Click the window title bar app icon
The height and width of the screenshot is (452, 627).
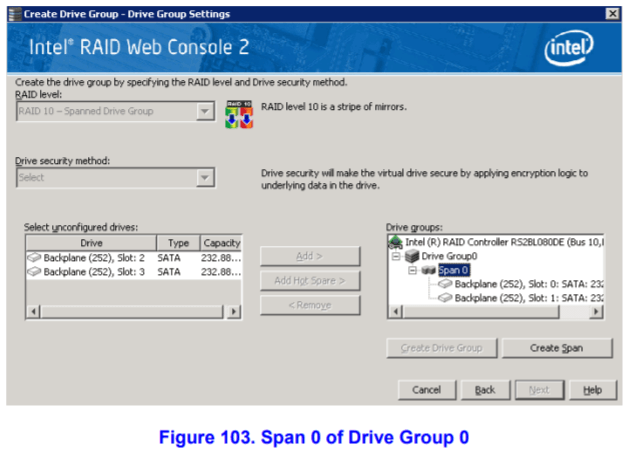pos(15,14)
